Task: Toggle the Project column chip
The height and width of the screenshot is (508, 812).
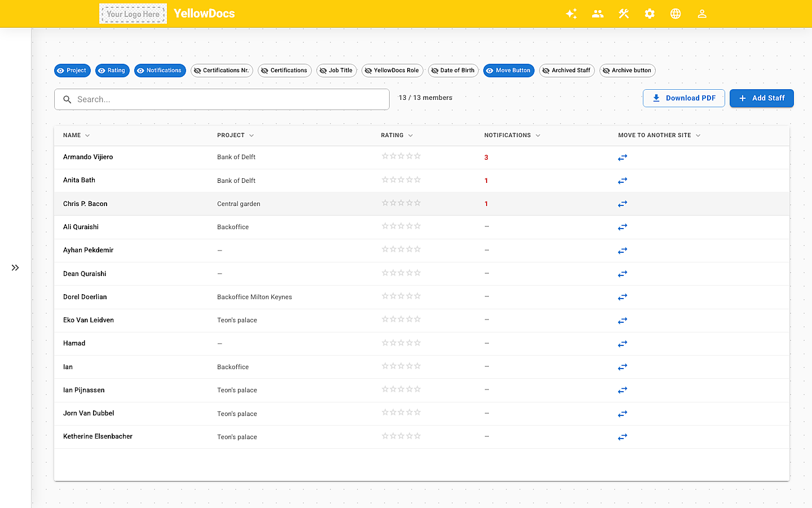Action: [72, 71]
